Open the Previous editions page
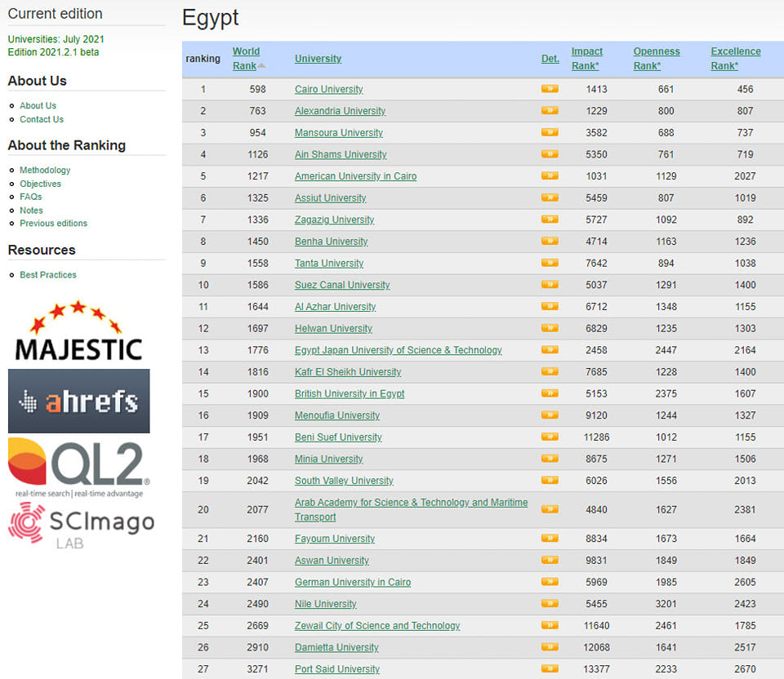The height and width of the screenshot is (679, 784). (53, 223)
